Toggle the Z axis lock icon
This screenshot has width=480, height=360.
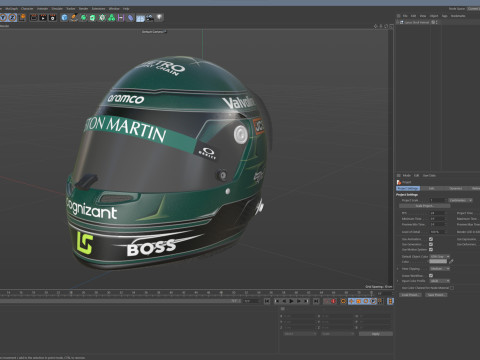13,17
